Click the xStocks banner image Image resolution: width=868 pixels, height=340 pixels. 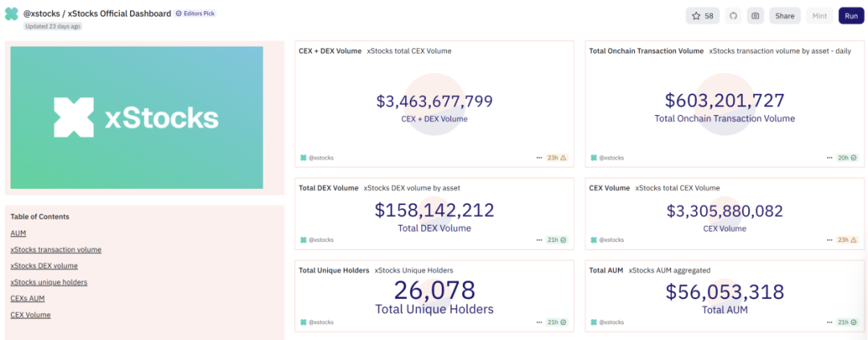[136, 117]
